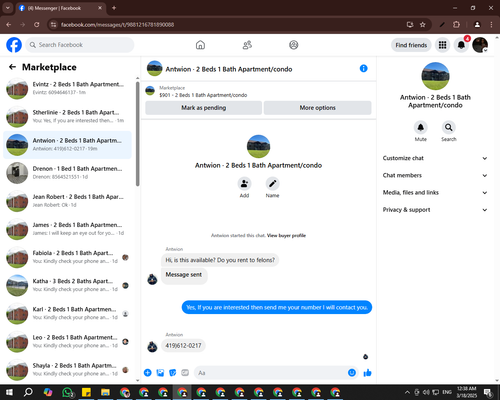Viewport: 500px width, 400px height.
Task: Open the Home feed icon
Action: pos(200,45)
